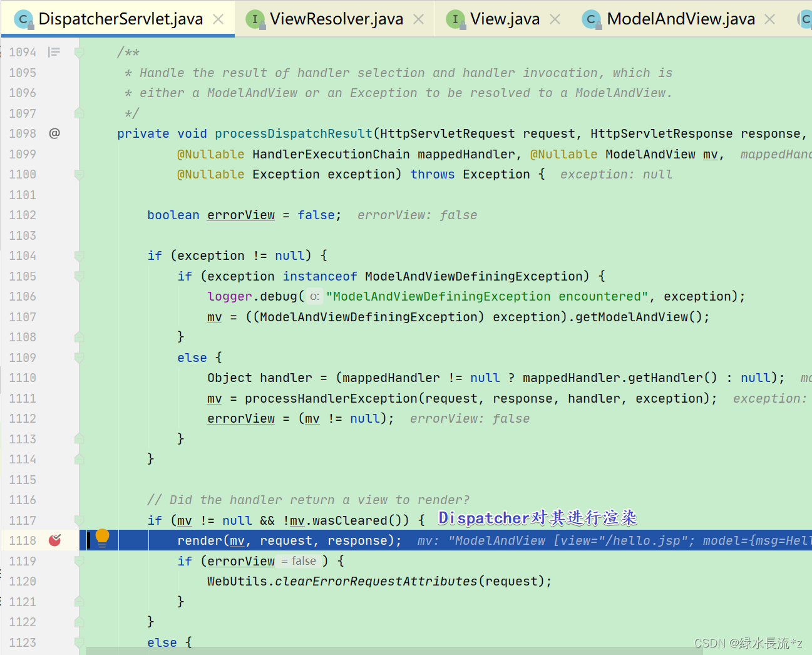
Task: Click the fold end marker at line 1121
Action: (x=79, y=602)
